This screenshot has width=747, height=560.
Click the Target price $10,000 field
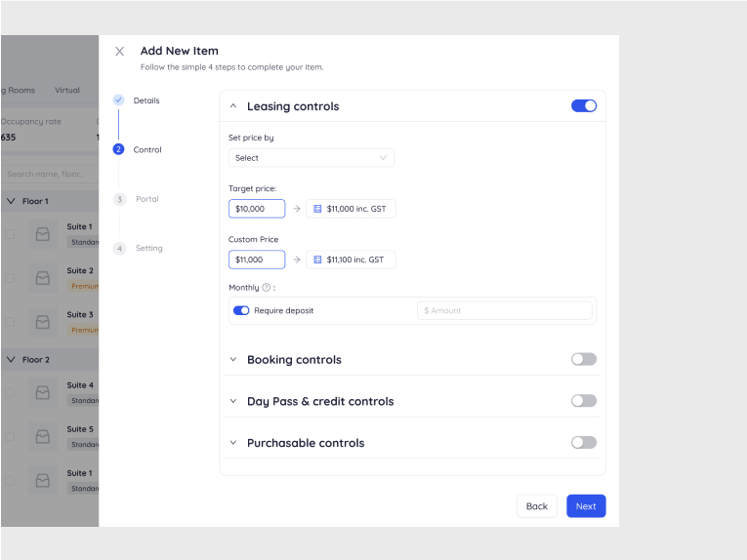257,209
